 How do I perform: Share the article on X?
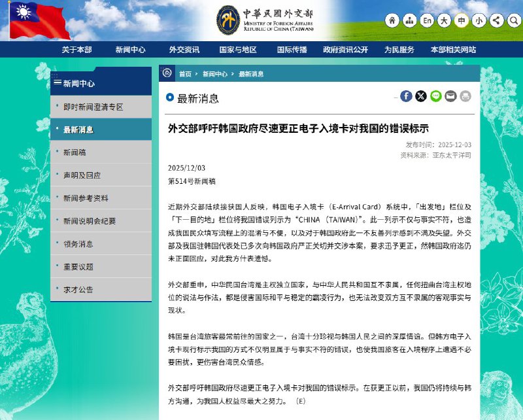point(421,96)
